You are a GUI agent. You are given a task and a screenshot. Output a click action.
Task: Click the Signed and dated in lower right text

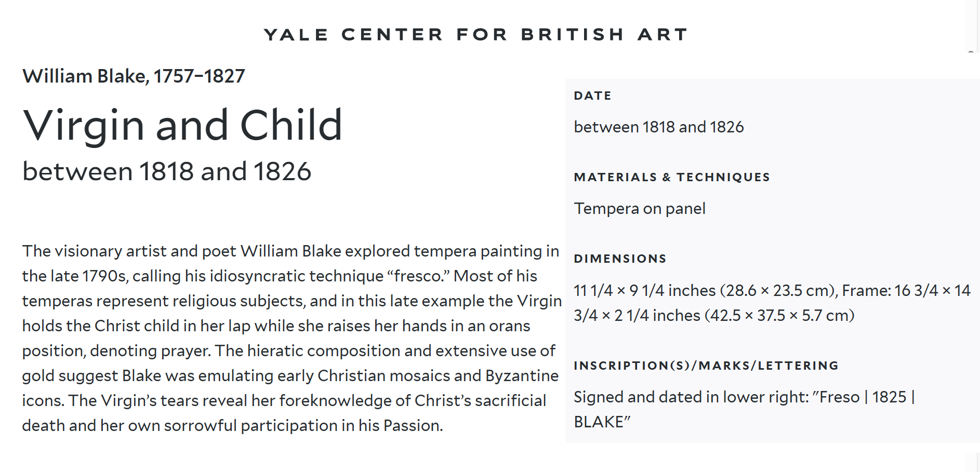pyautogui.click(x=744, y=397)
